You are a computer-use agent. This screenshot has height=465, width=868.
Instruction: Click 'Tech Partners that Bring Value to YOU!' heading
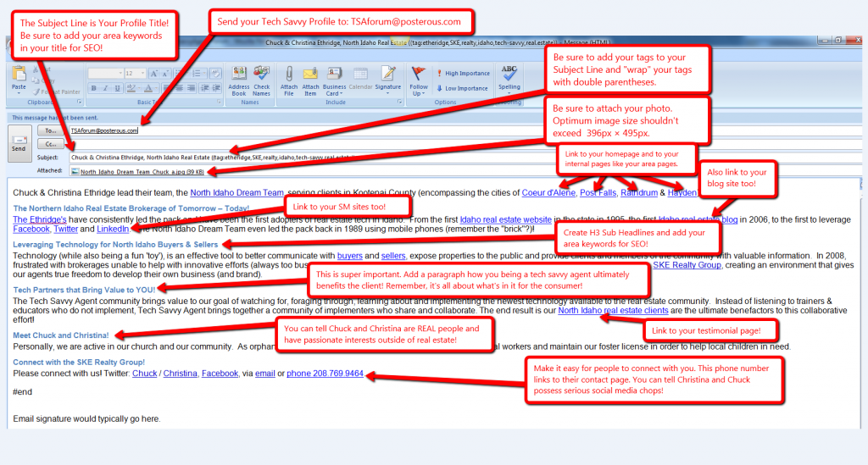click(84, 290)
